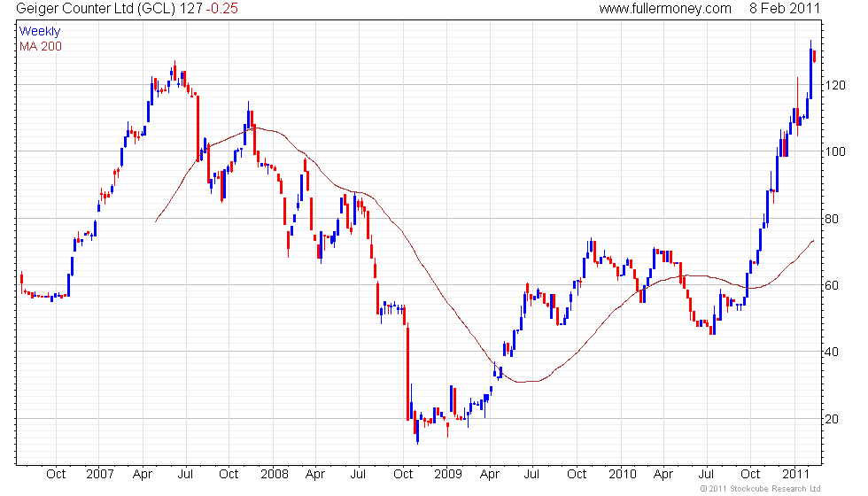Click the '2007' year axis label

tap(100, 475)
